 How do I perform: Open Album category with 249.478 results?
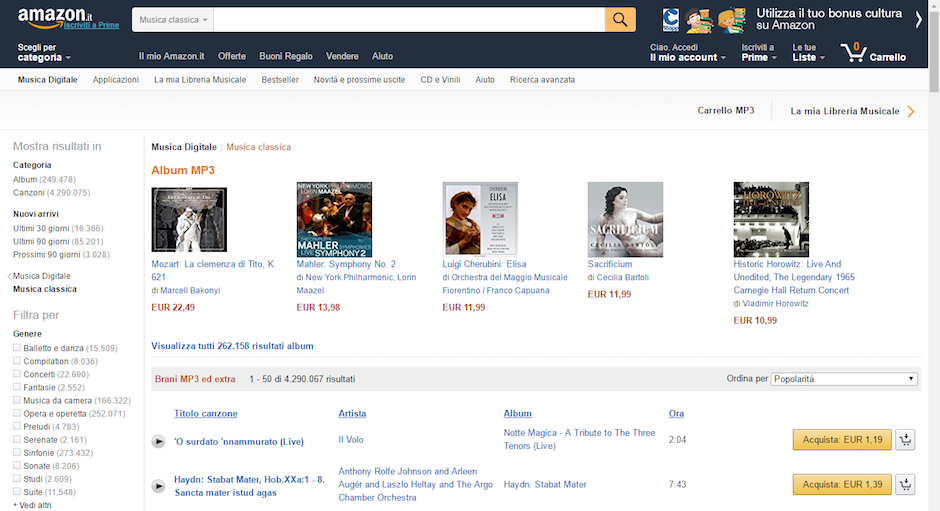coord(44,179)
